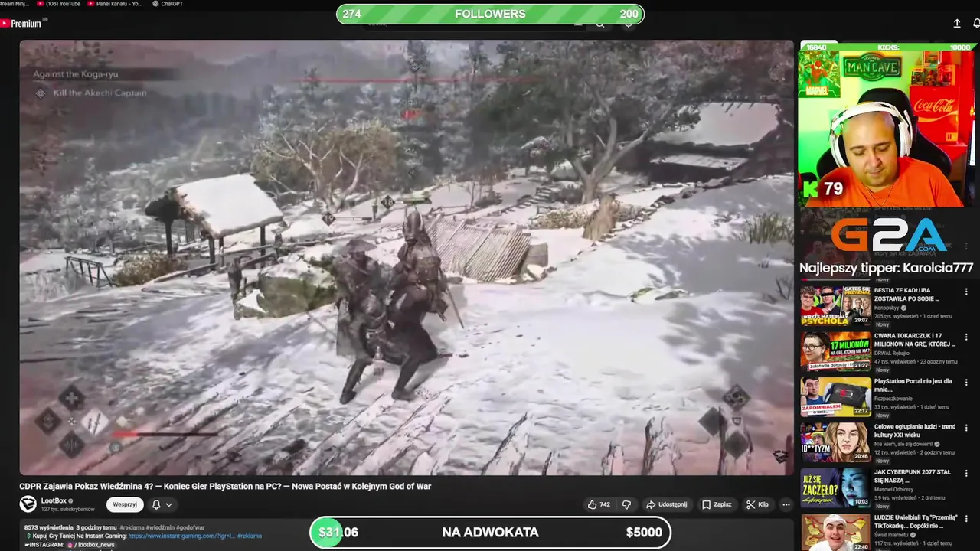980x551 pixels.
Task: Click the Rozpaczkowanie channel name
Action: pos(893,399)
